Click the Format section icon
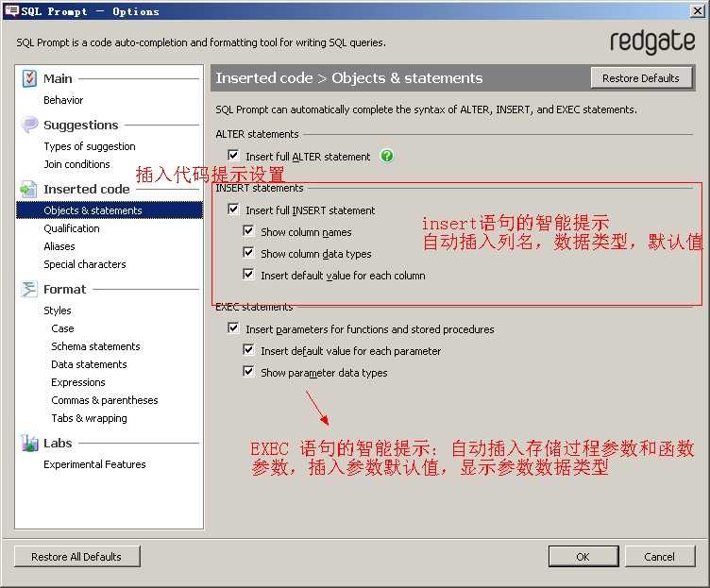 [29, 289]
